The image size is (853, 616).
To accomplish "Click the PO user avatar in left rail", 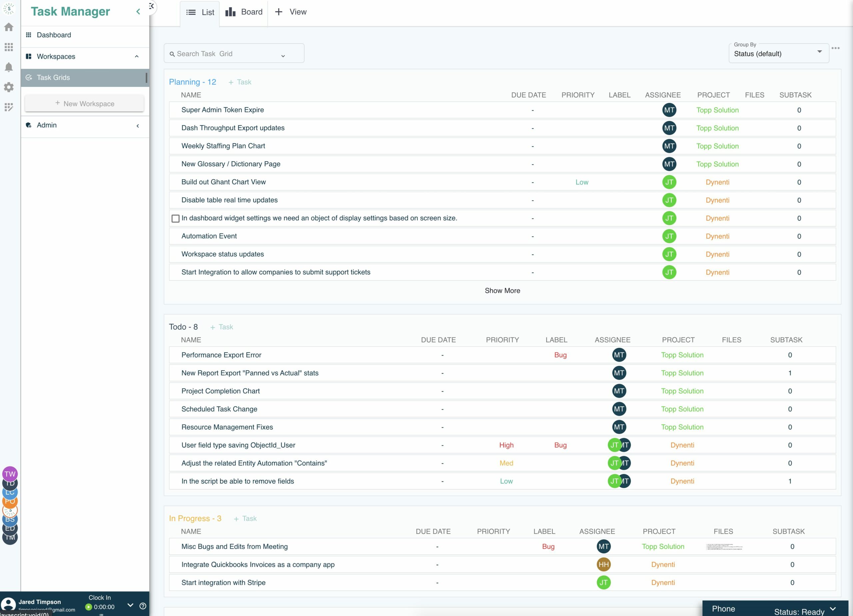I will coord(10,501).
